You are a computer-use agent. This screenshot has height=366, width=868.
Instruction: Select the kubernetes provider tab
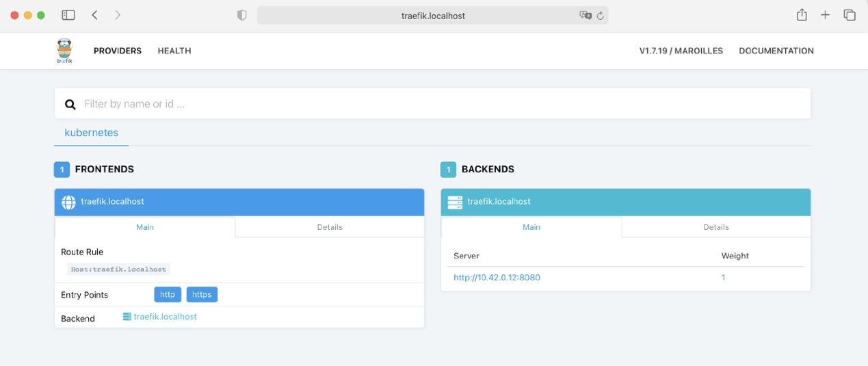click(x=92, y=133)
